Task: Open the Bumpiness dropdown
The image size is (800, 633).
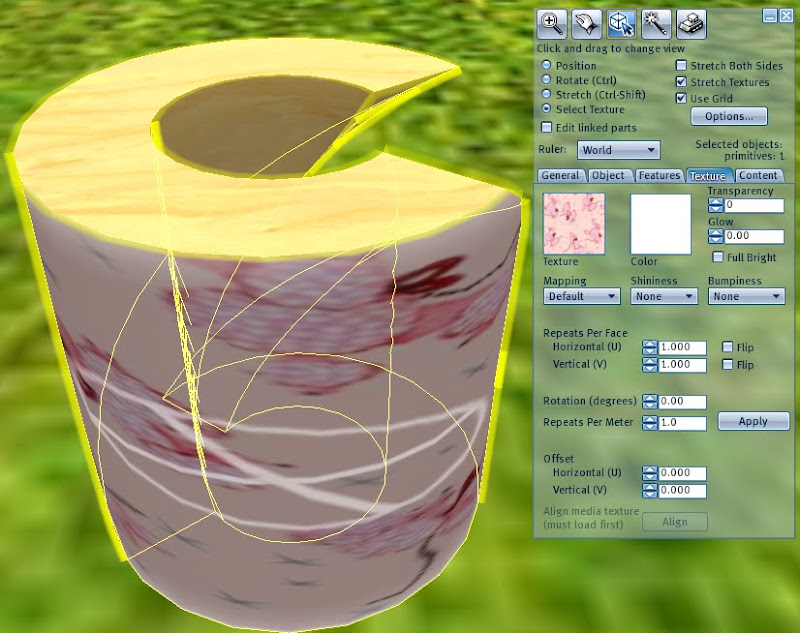Action: tap(746, 296)
